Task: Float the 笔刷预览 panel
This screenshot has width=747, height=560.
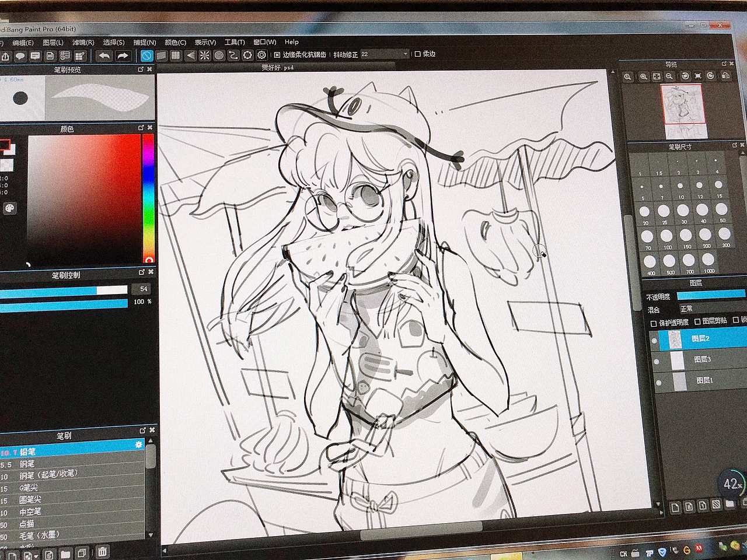Action: (x=141, y=69)
